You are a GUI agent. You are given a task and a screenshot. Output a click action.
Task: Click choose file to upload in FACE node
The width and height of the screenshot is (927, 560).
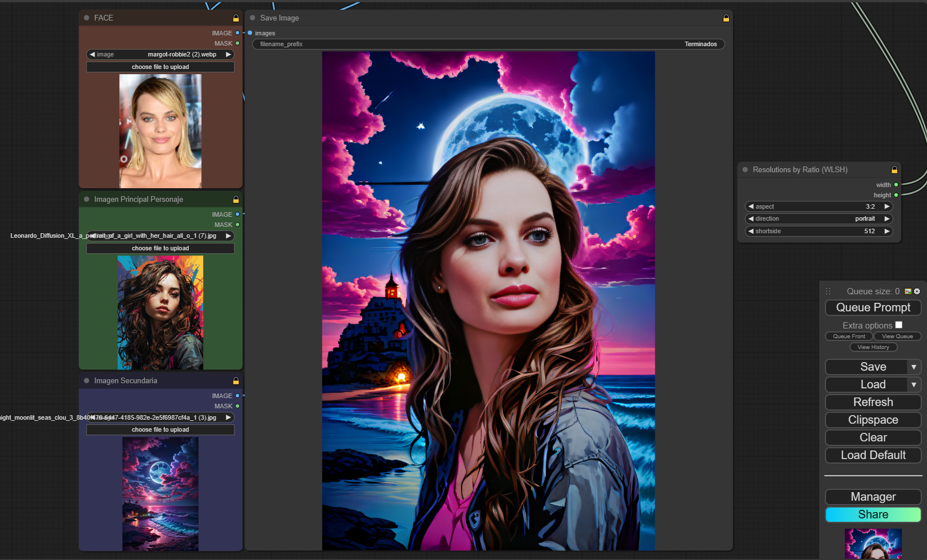click(x=160, y=67)
